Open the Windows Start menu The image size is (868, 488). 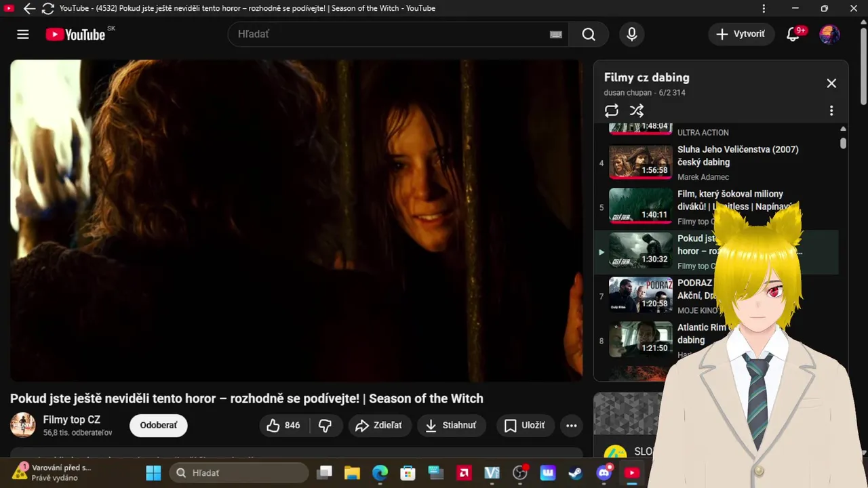154,472
